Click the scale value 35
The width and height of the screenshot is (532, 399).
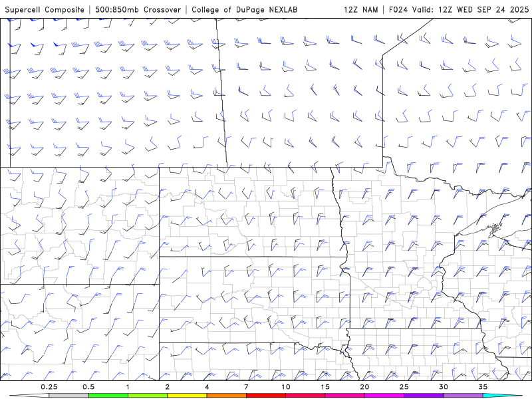483,387
